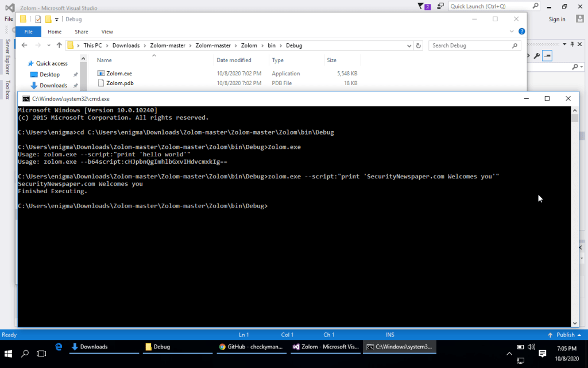Open Visual Studio notifications flag icon

424,6
